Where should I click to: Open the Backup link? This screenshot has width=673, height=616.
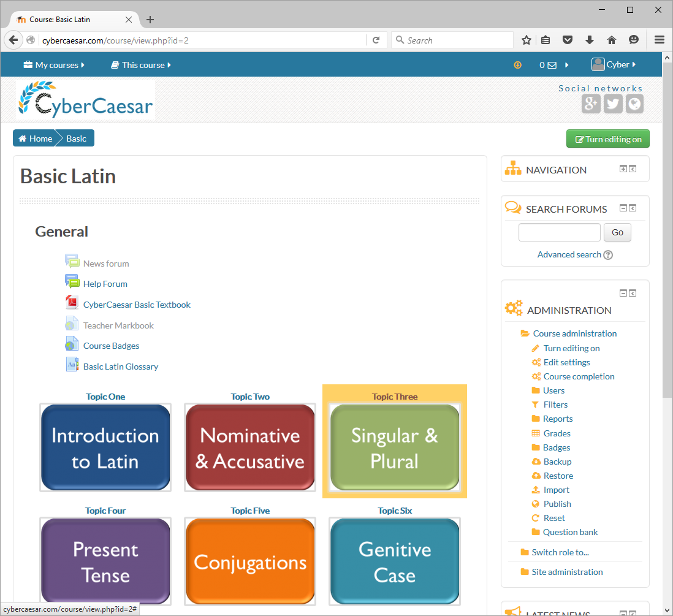(x=557, y=462)
